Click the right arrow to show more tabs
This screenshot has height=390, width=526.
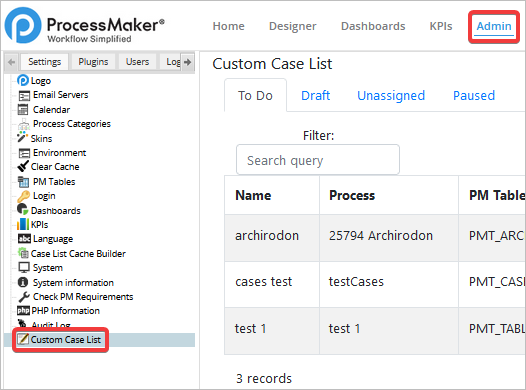188,62
